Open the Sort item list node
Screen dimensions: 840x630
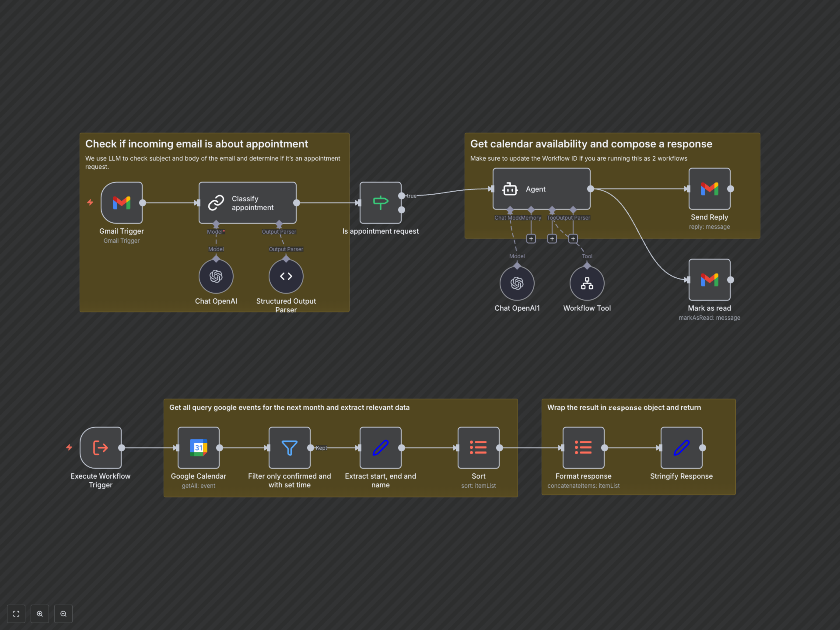[x=478, y=448]
